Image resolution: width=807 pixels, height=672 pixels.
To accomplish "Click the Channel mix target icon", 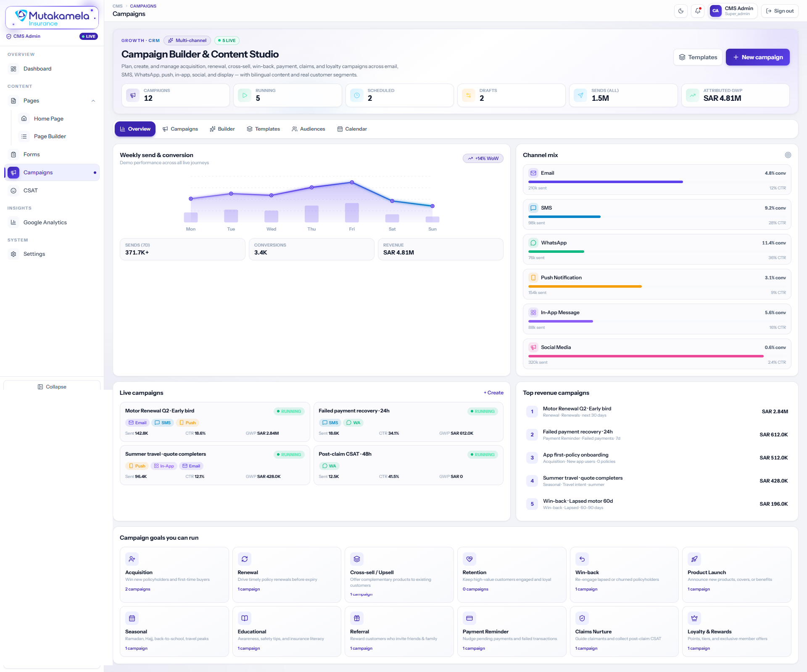I will point(788,155).
